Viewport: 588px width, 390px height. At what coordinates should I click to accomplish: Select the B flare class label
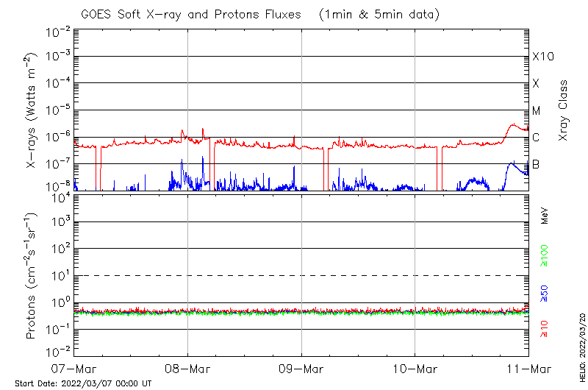(x=536, y=164)
